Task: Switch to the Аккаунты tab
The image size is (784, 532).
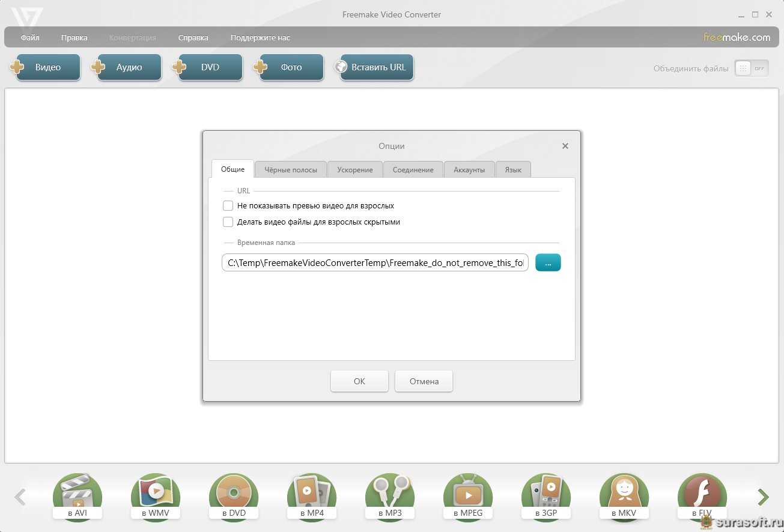Action: [x=469, y=169]
